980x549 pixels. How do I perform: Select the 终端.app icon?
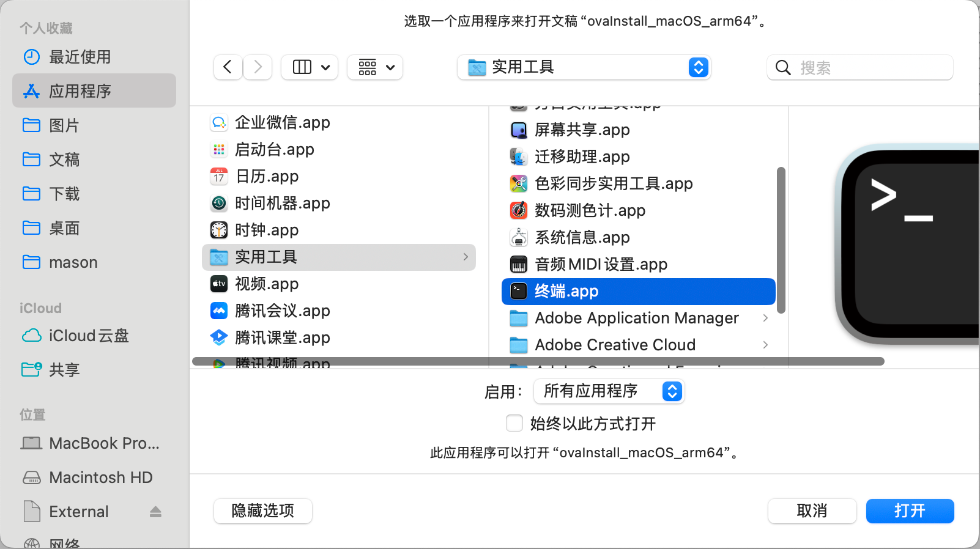coord(519,292)
